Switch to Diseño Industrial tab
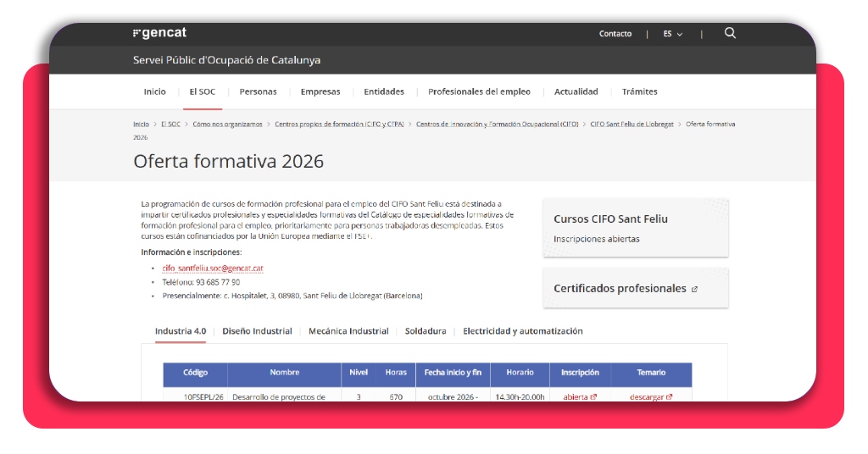 point(257,331)
